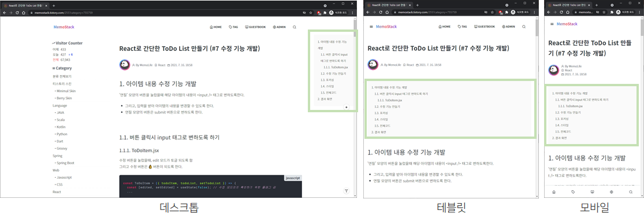Click round top button at desktop page bottom

click(x=346, y=191)
